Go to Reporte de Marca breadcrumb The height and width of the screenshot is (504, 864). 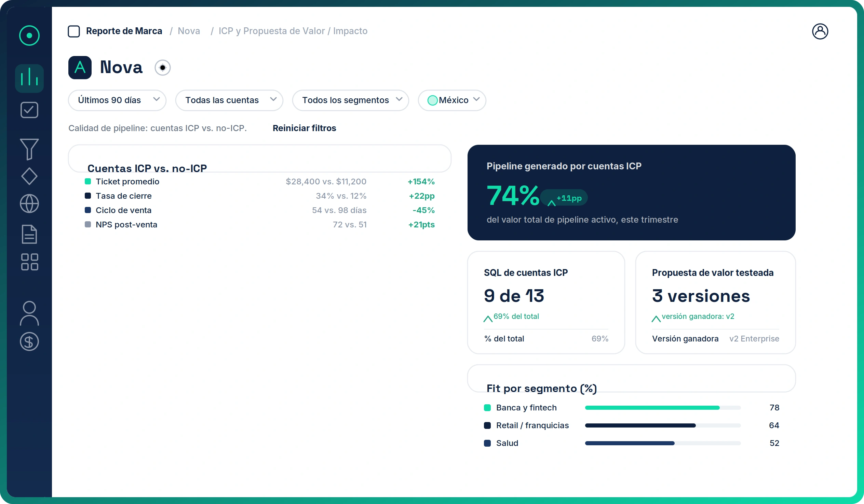click(x=124, y=31)
